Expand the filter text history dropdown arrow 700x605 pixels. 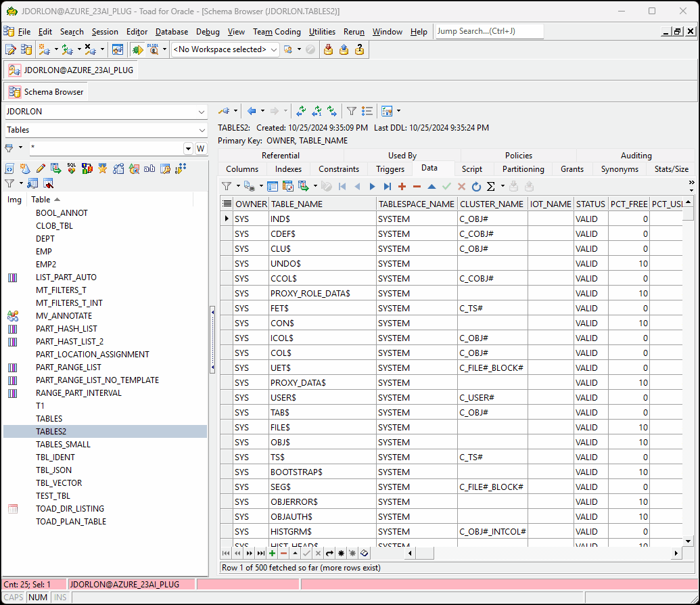pos(189,149)
